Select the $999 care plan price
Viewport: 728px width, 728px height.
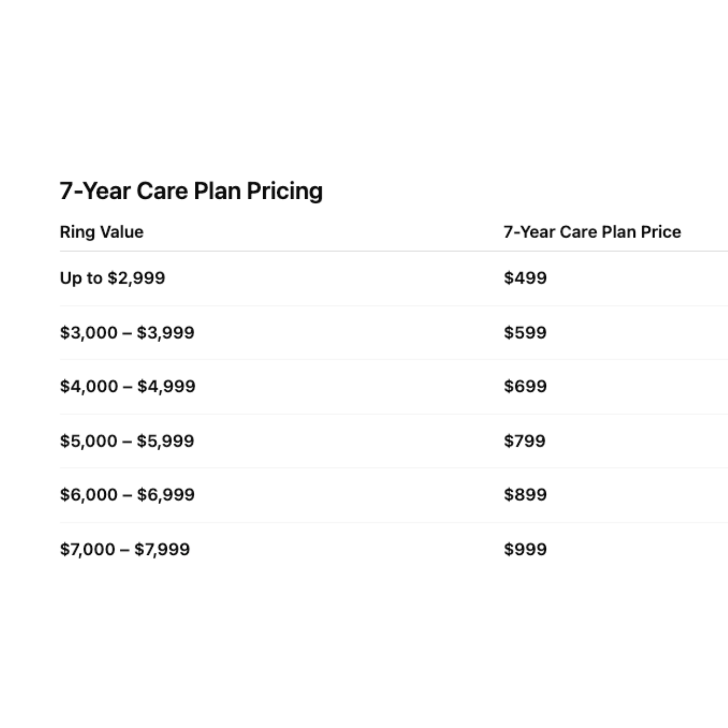point(525,549)
